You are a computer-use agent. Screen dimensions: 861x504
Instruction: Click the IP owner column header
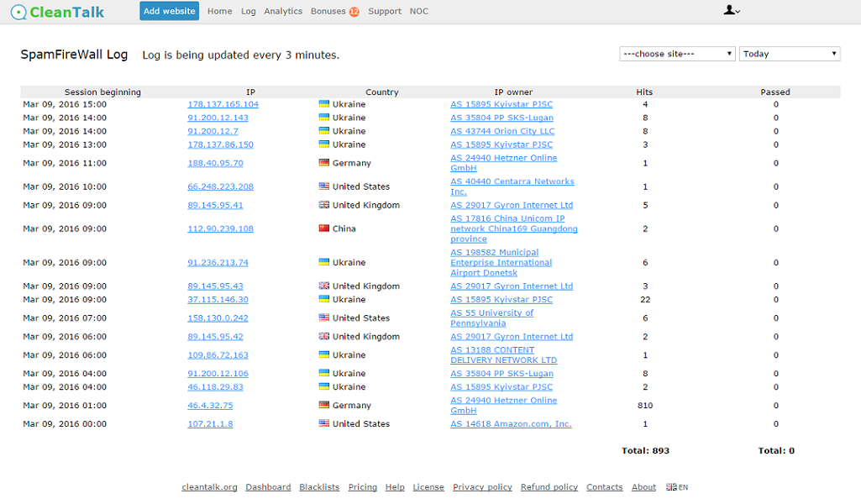[x=513, y=92]
